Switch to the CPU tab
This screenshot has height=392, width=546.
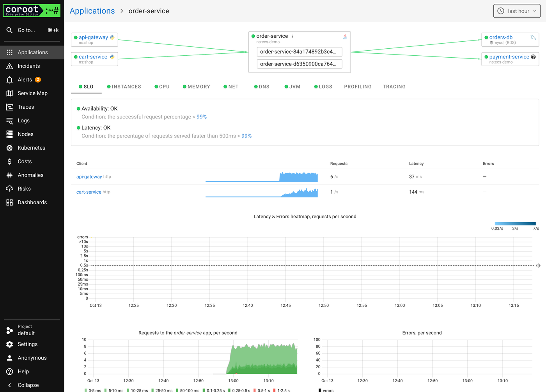pos(162,87)
